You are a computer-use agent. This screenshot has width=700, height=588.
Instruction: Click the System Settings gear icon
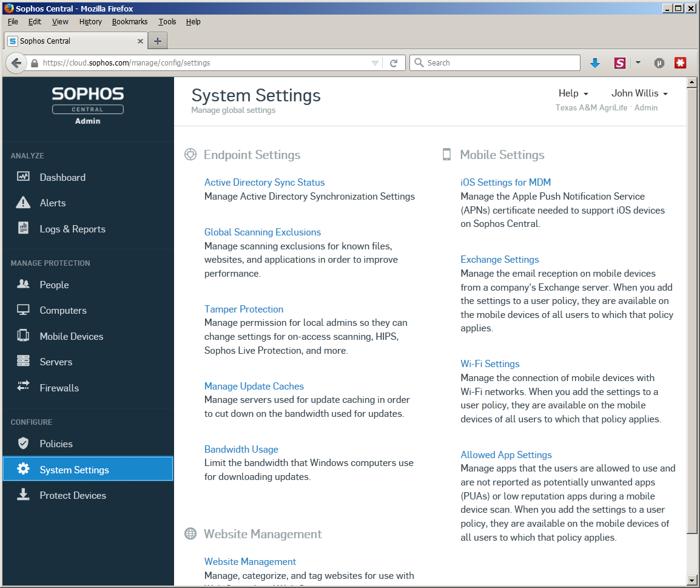pos(23,469)
